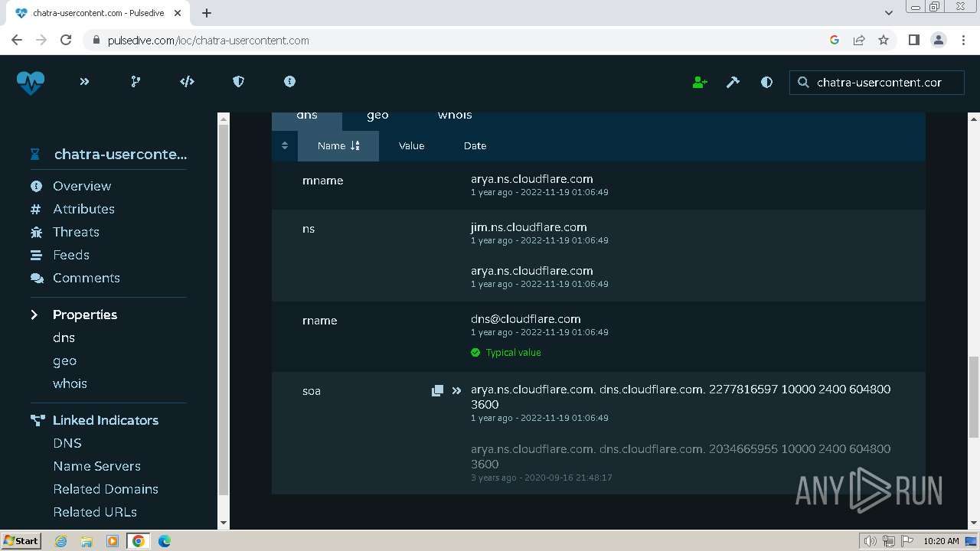
Task: Open Feeds in sidebar
Action: point(71,255)
